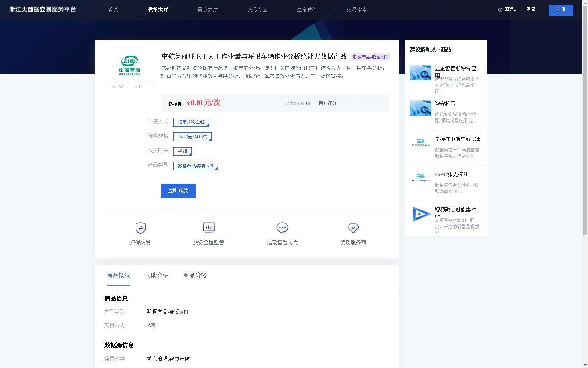Click the scrollbar up arrow
The height and width of the screenshot is (368, 588).
(x=585, y=3)
